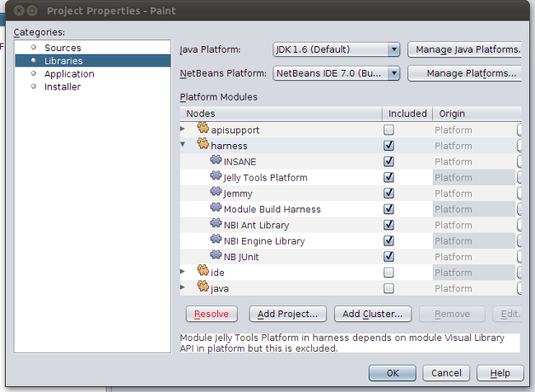Enable the apisupport Included checkbox
The image size is (535, 392).
(388, 130)
